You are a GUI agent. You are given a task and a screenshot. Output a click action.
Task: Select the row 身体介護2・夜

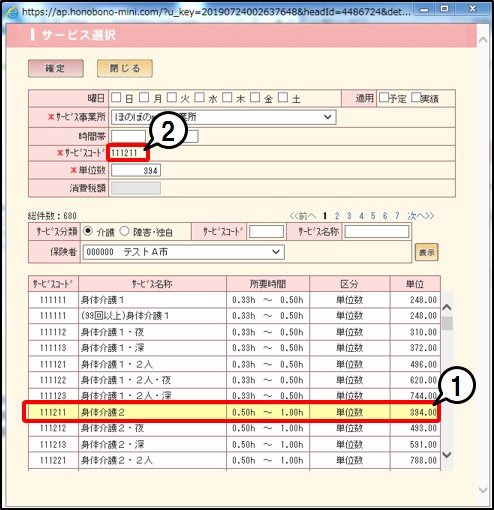(234, 428)
